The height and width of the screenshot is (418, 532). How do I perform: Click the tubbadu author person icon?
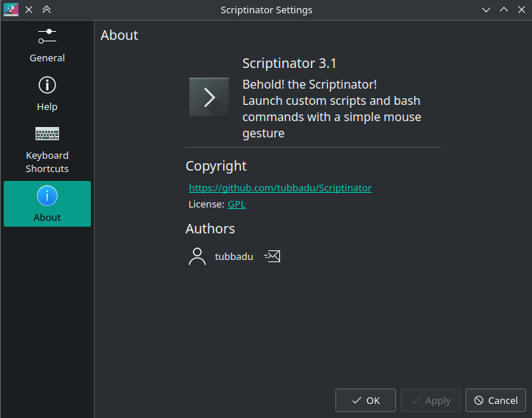click(x=197, y=256)
